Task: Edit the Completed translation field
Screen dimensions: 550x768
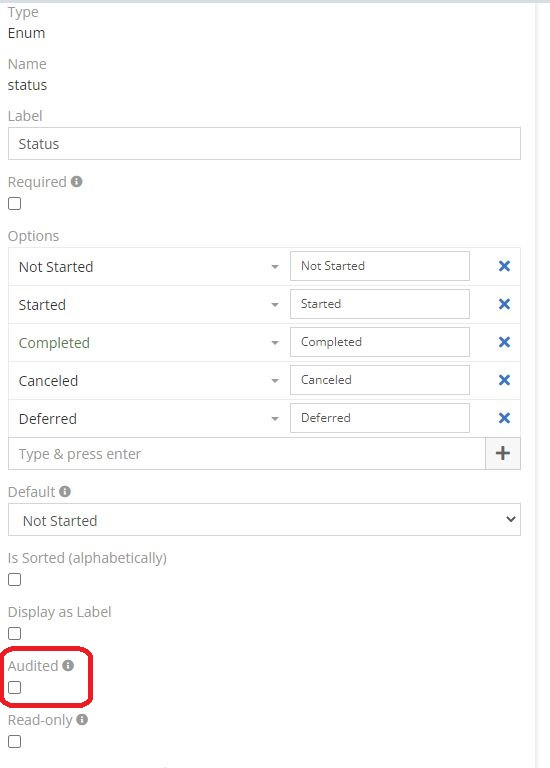Action: [x=380, y=342]
